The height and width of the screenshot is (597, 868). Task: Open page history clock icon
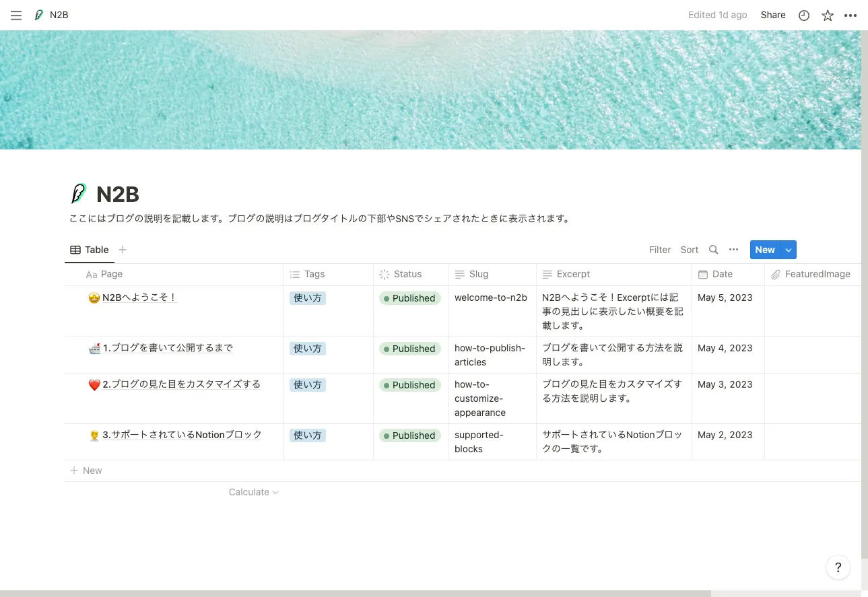tap(804, 15)
